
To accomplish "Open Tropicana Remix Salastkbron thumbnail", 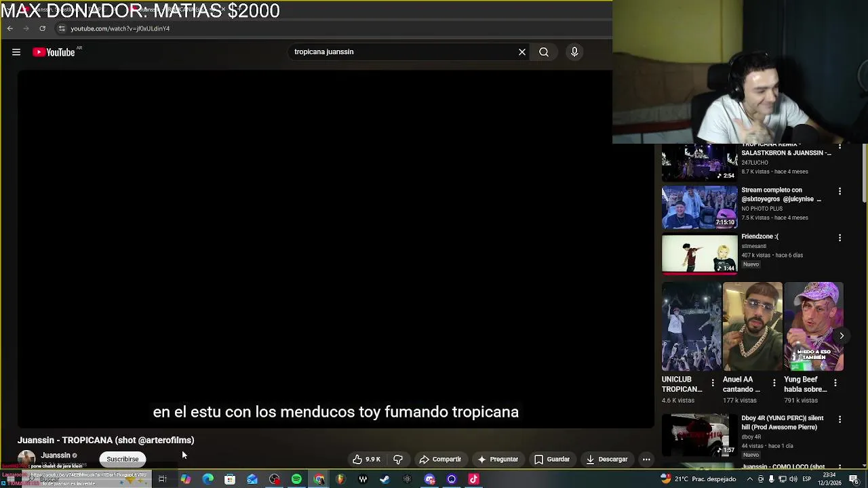I will pyautogui.click(x=699, y=163).
